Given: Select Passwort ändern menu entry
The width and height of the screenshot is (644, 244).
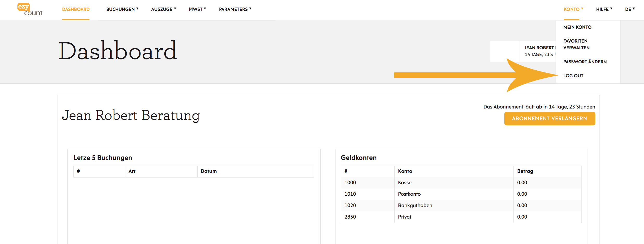Looking at the screenshot, I should click(585, 62).
